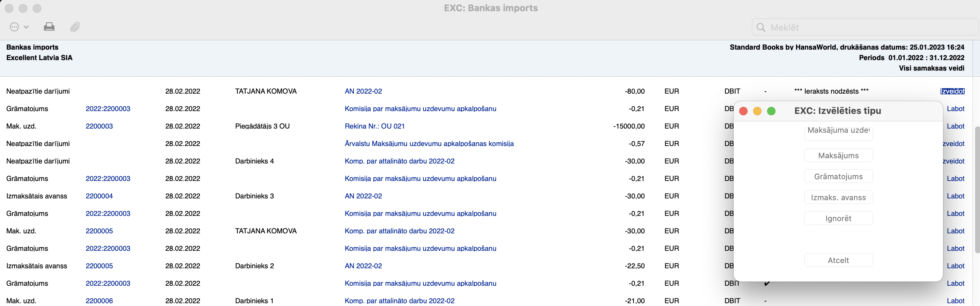The width and height of the screenshot is (980, 306).
Task: Select the Maksājums type button
Action: coord(838,155)
